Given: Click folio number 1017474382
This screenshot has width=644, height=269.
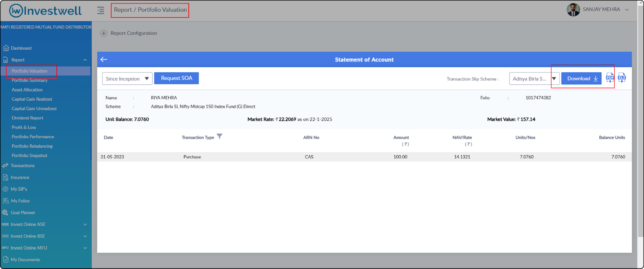Looking at the screenshot, I should [538, 98].
